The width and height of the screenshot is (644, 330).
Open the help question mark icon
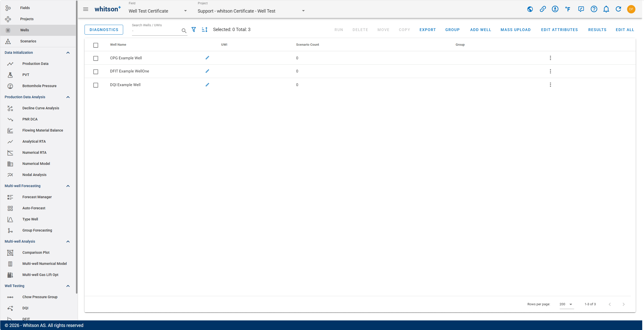coord(594,9)
